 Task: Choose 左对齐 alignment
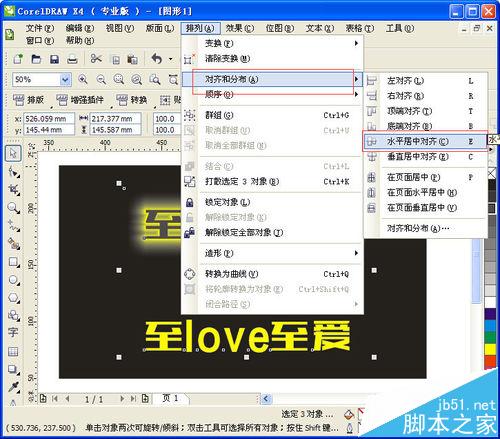[x=425, y=81]
